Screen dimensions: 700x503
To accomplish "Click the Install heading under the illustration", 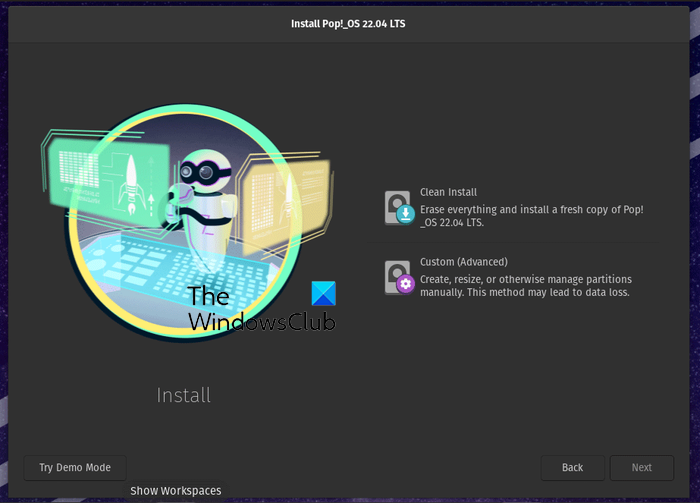I will 183,395.
